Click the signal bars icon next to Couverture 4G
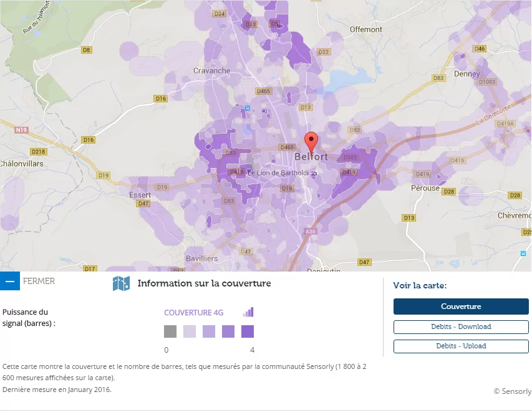 [248, 312]
